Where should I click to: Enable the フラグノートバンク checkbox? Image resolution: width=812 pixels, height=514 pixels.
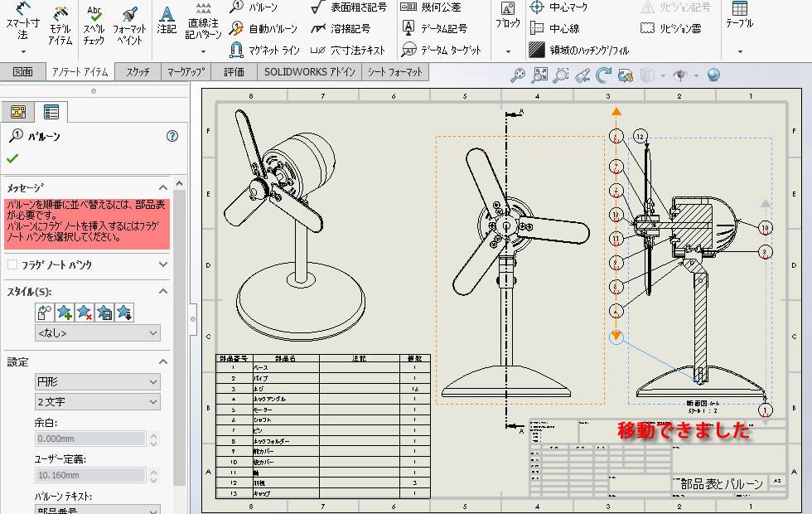pyautogui.click(x=12, y=264)
